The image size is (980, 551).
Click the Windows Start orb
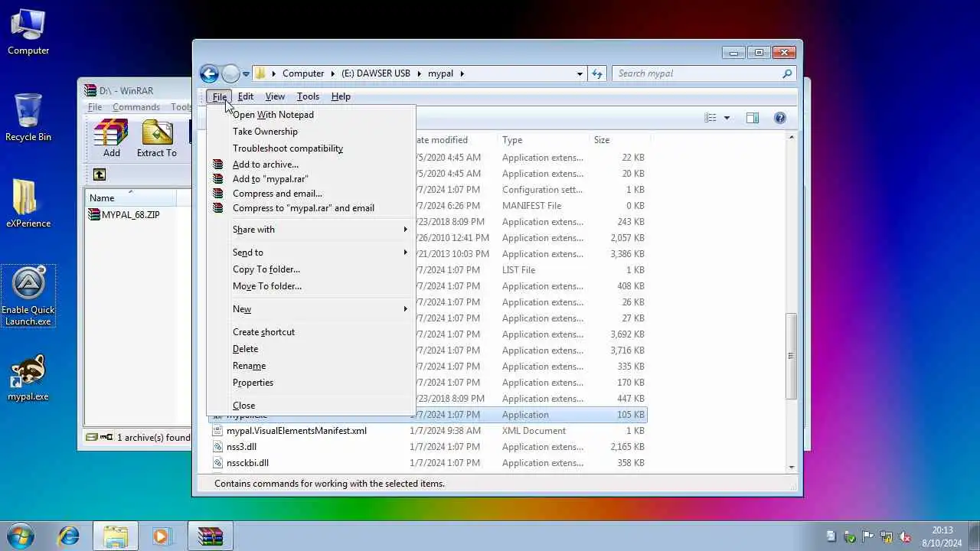[21, 536]
